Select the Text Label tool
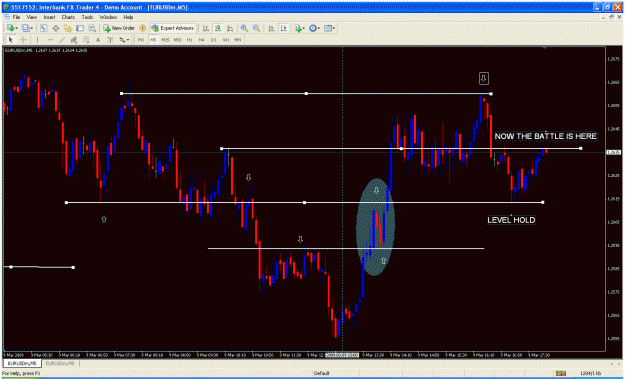625x379 pixels. pyautogui.click(x=110, y=39)
